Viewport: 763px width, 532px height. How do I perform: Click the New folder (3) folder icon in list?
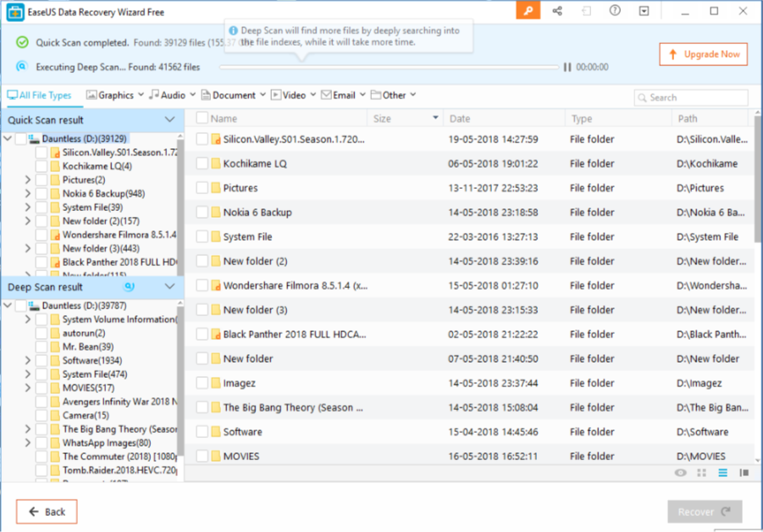pos(216,310)
